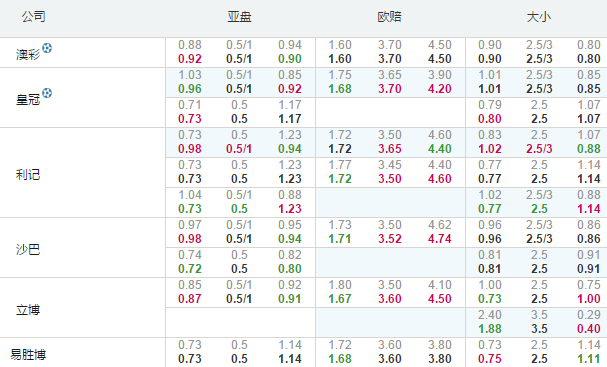
Task: Select the gray 1.03 in 皇冠 row
Action: pos(190,75)
